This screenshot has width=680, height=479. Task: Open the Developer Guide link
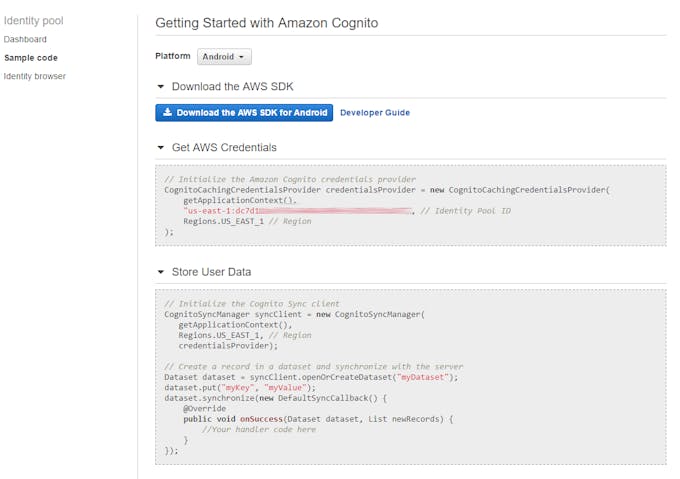(x=375, y=113)
